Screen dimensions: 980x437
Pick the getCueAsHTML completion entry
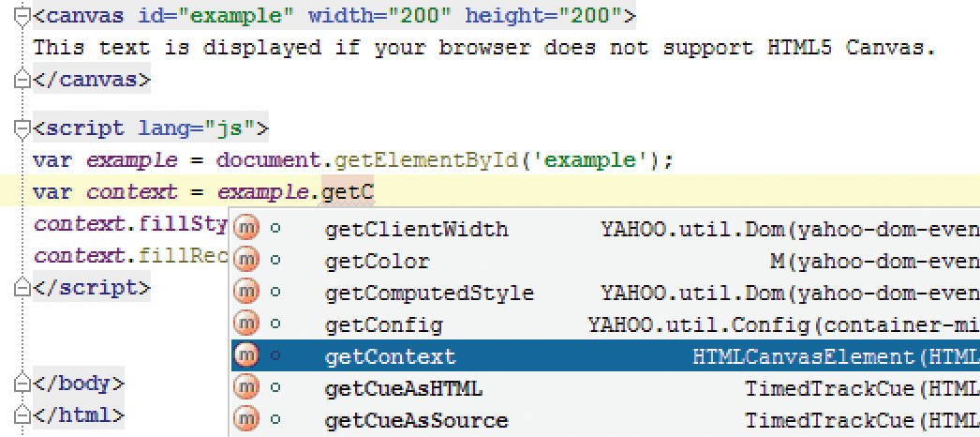tap(403, 387)
